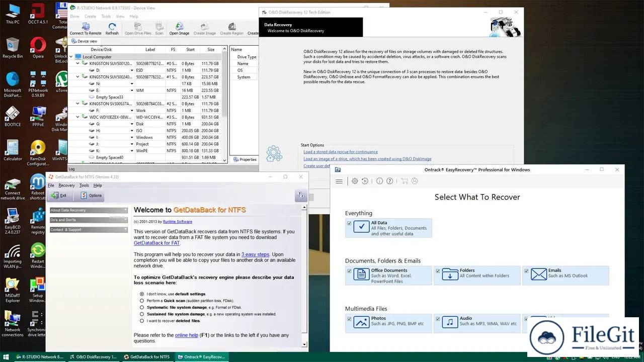Collapse the Local Computer tree node
The width and height of the screenshot is (644, 362).
[x=71, y=57]
